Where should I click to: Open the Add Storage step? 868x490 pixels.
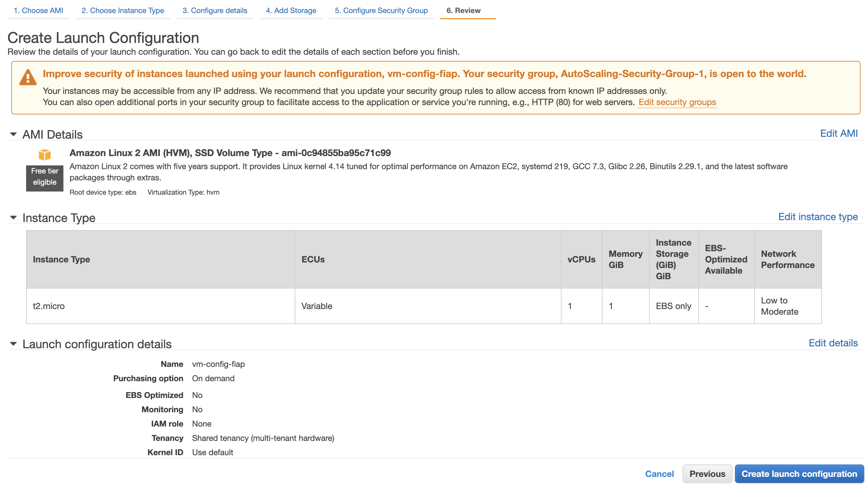[x=291, y=11]
